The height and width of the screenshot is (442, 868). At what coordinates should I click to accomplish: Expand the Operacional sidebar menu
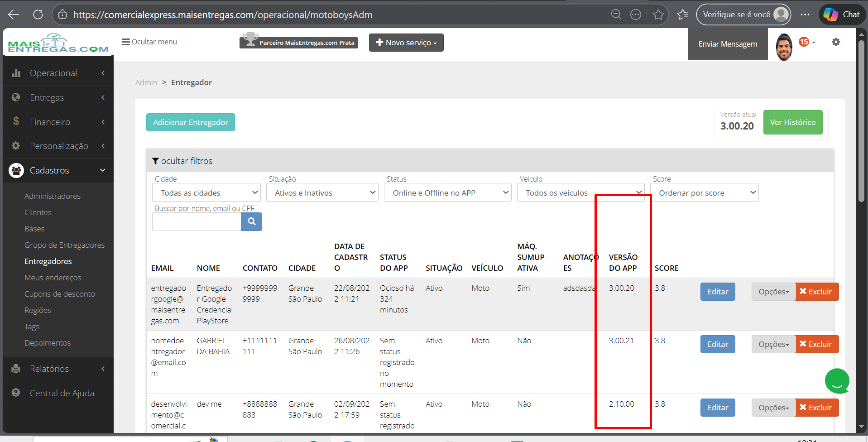(x=58, y=73)
